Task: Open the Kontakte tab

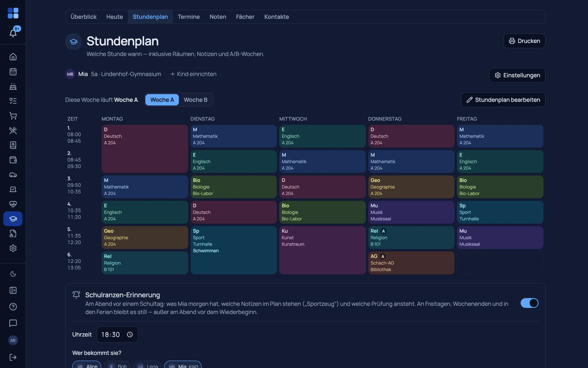Action: [x=276, y=17]
